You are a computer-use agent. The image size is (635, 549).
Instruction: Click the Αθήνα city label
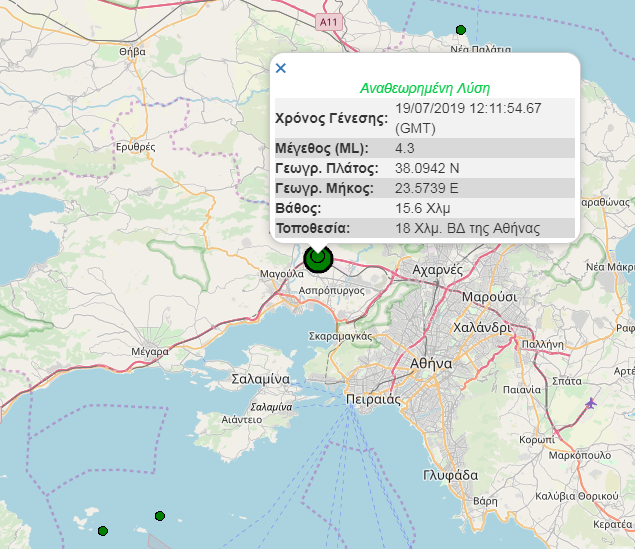431,364
